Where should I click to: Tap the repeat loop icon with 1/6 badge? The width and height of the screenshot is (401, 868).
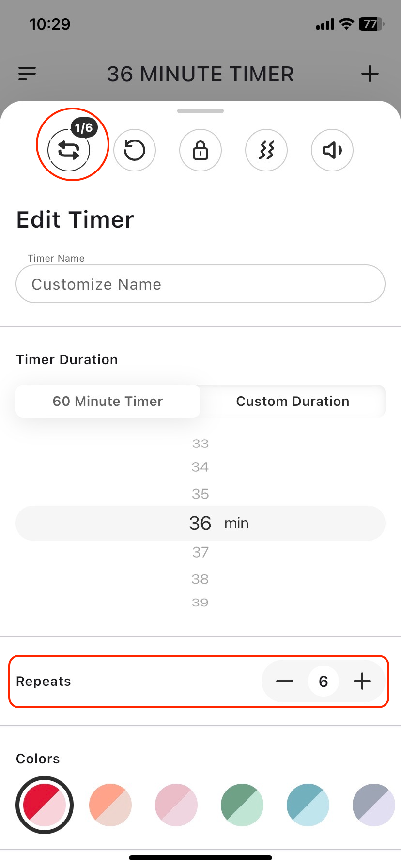point(69,150)
